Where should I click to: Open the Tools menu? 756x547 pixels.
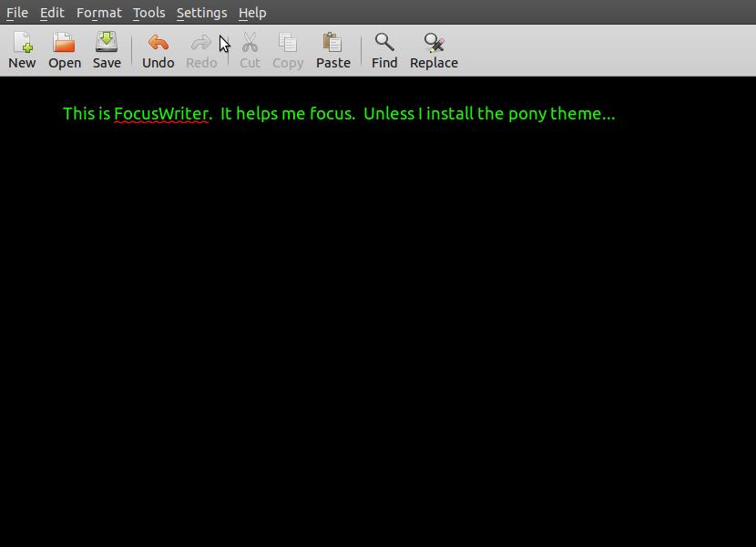pyautogui.click(x=149, y=13)
